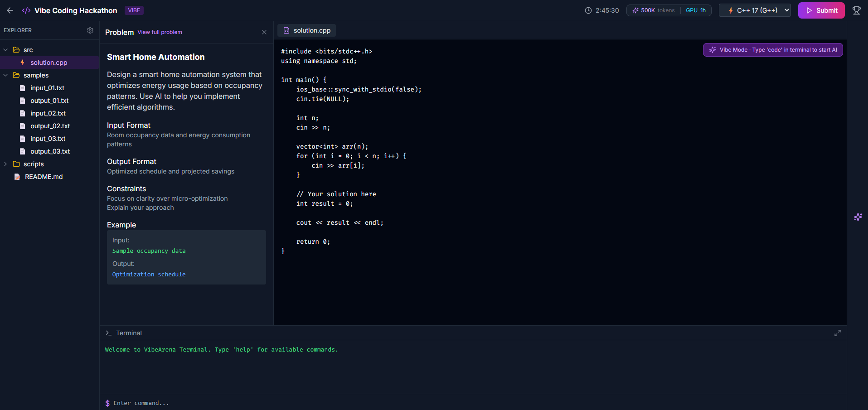Open the leaderboard trophy icon
This screenshot has width=868, height=410.
point(856,10)
